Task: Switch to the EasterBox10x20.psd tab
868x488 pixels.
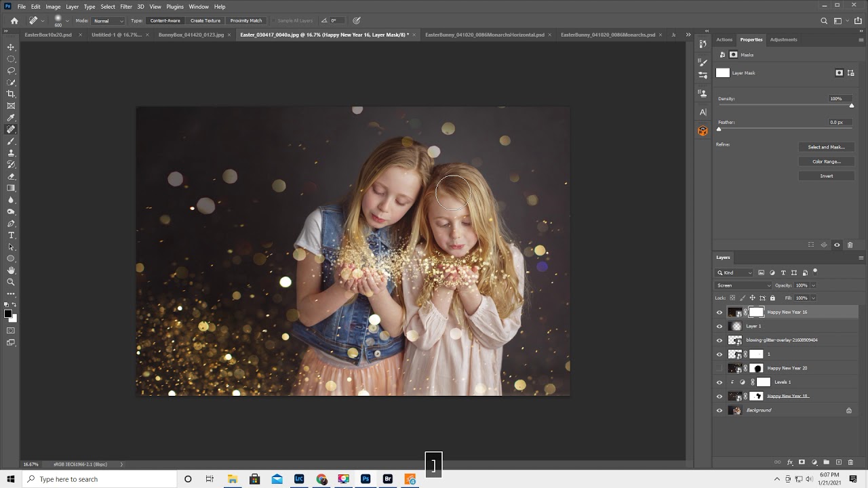Action: (x=48, y=35)
